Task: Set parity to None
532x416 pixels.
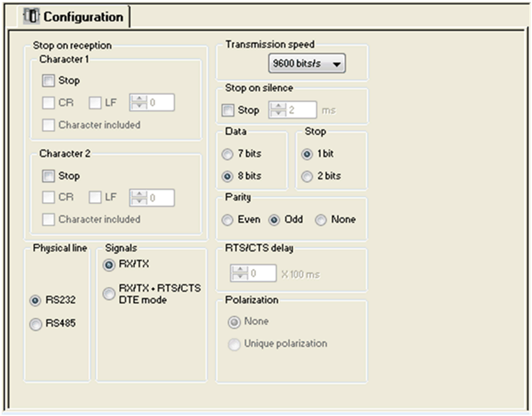Action: 320,220
